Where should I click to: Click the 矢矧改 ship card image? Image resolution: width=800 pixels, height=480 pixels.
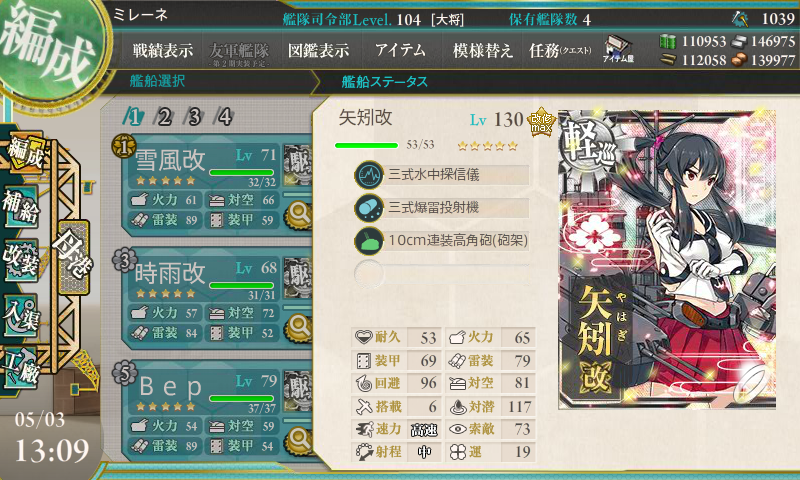click(667, 259)
